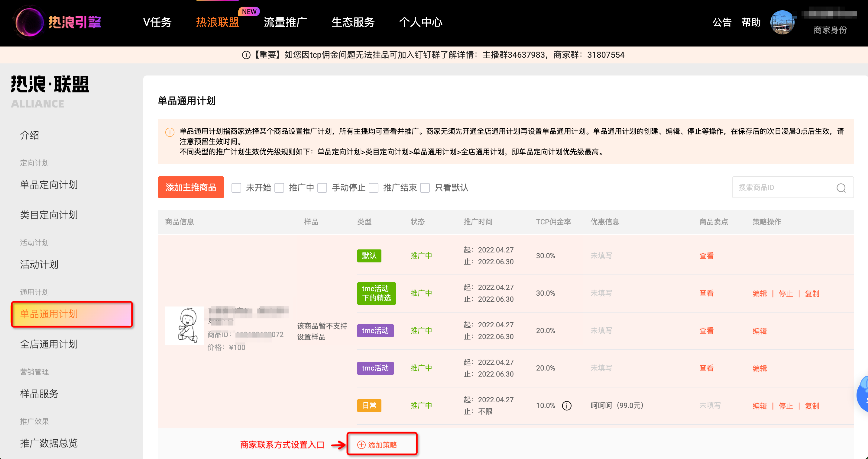868x459 pixels.
Task: Open 介绍 in sidebar
Action: [30, 135]
